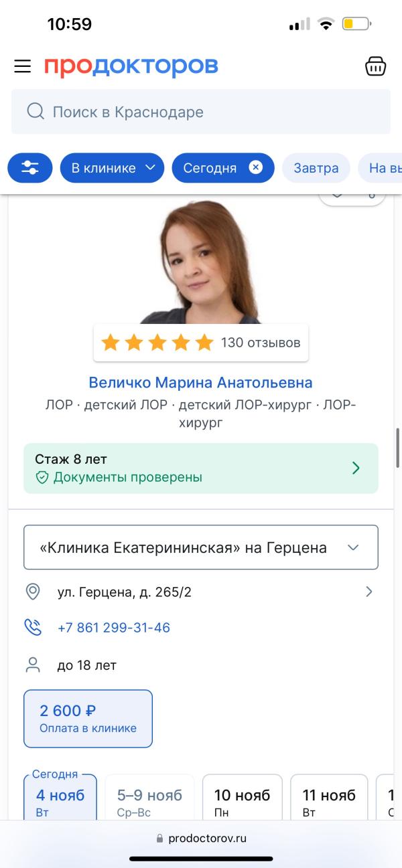
Task: Click the phone handset icon
Action: coord(33,627)
